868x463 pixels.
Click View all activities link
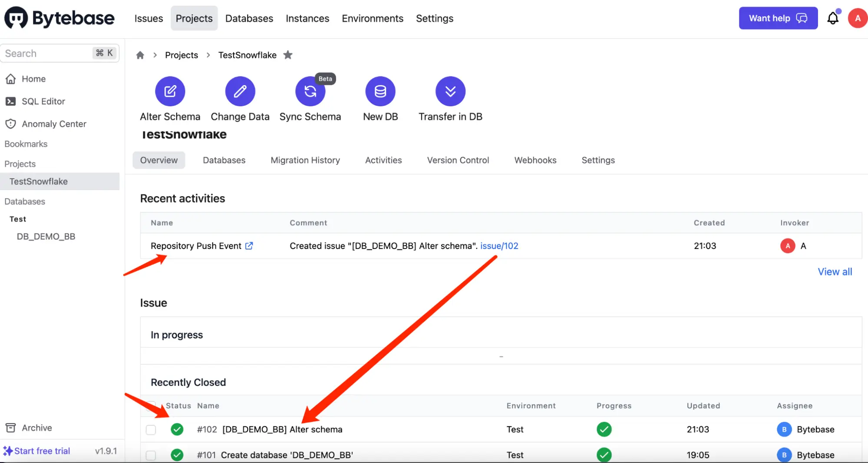835,272
